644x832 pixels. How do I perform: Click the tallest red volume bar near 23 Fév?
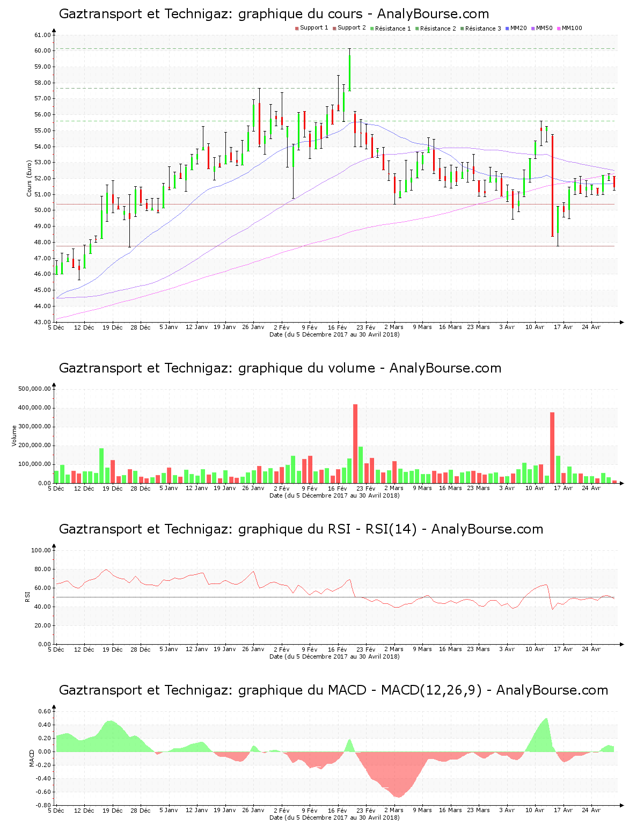click(355, 443)
